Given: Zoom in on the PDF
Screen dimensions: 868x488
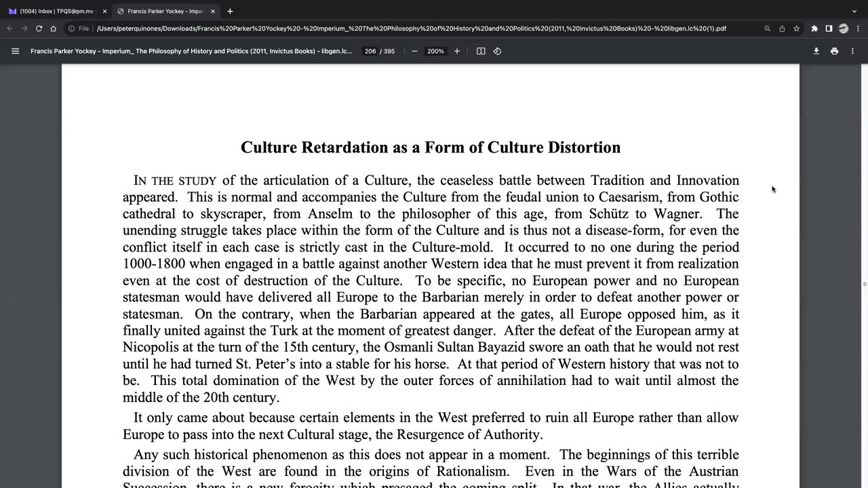Looking at the screenshot, I should [457, 51].
